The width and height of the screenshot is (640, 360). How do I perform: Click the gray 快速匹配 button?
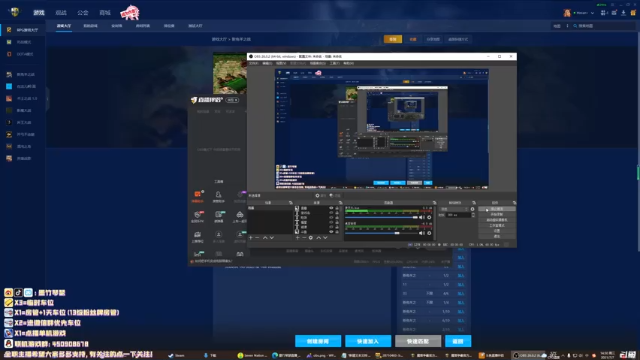tap(418, 341)
